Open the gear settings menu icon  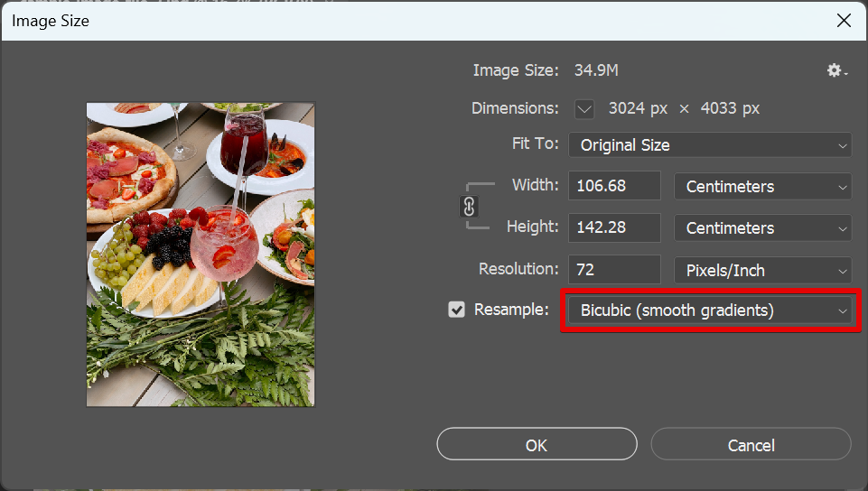point(835,70)
